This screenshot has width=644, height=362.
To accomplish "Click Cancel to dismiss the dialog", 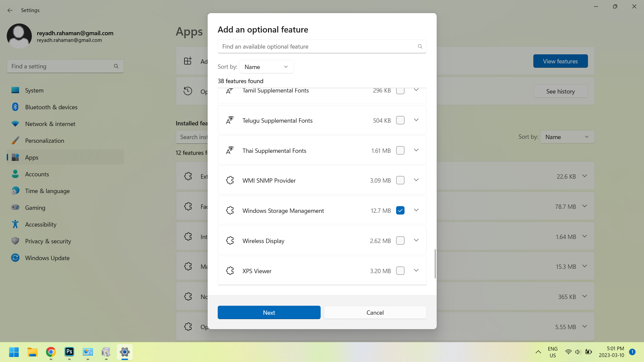I will coord(375,312).
